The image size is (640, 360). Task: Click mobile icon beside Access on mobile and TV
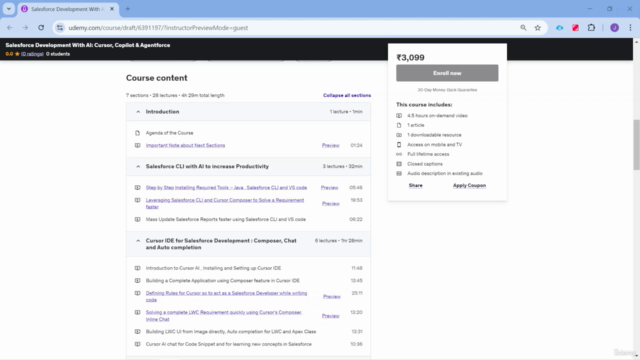399,144
